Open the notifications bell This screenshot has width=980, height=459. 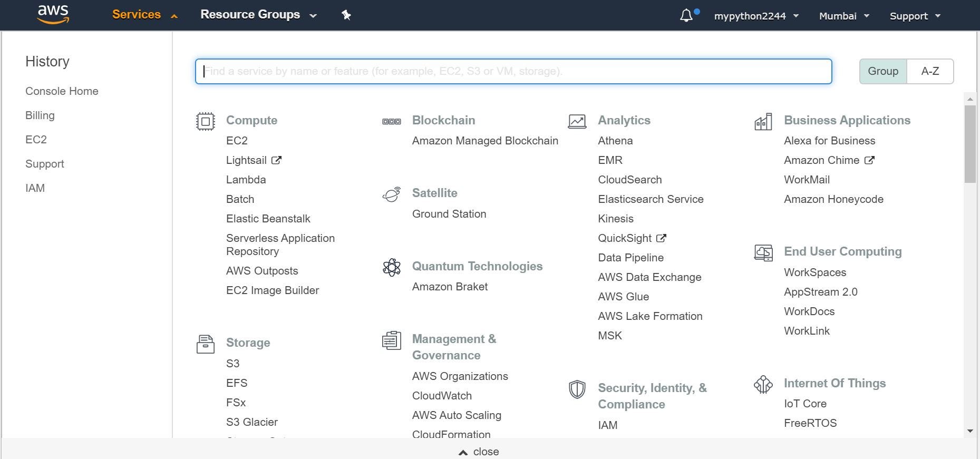(x=686, y=16)
